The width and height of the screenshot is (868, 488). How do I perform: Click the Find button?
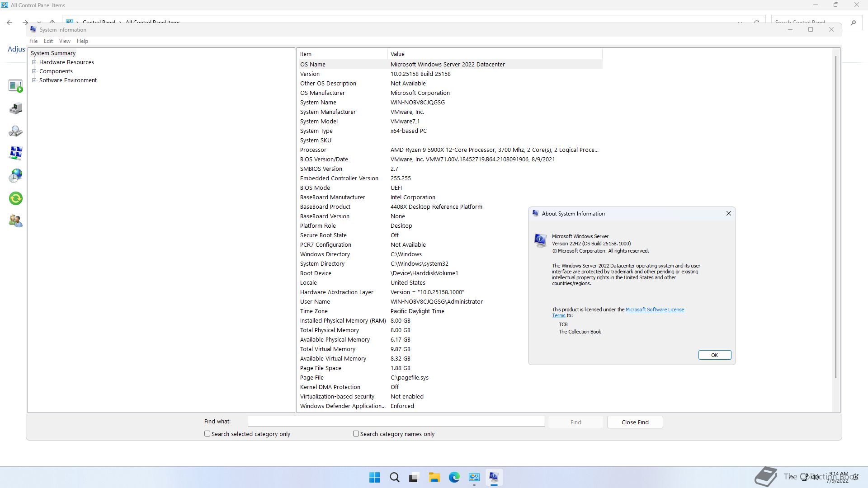[x=576, y=422]
